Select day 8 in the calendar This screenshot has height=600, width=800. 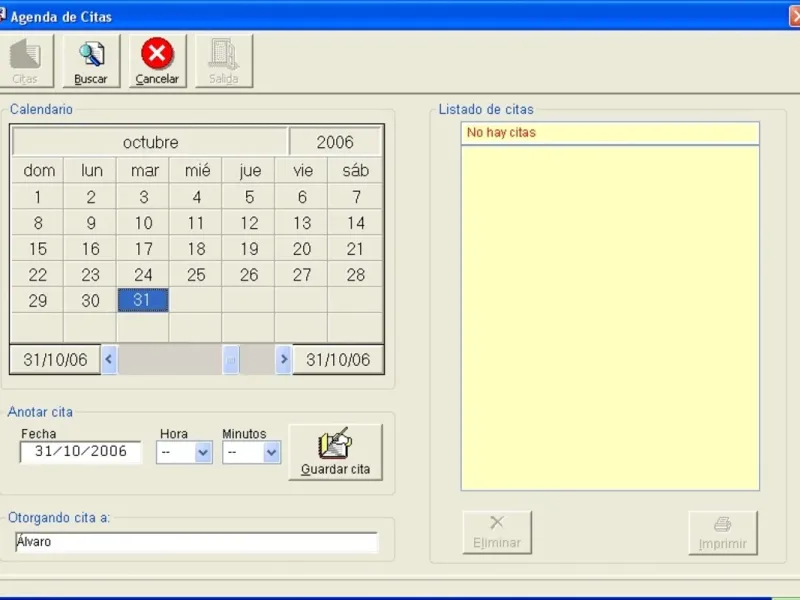click(x=38, y=222)
